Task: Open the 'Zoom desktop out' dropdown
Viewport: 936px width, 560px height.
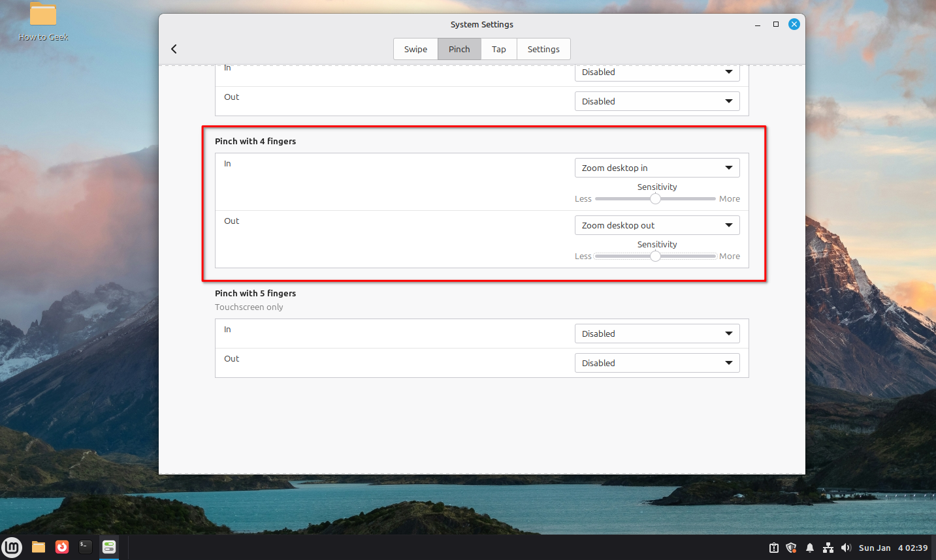Action: click(x=656, y=225)
